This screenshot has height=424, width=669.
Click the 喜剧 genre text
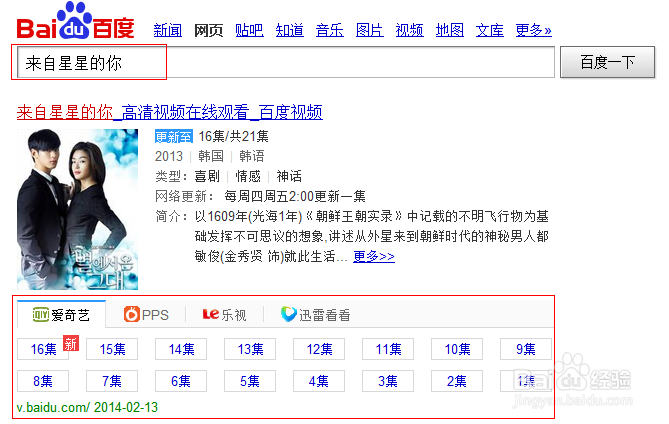click(x=207, y=176)
